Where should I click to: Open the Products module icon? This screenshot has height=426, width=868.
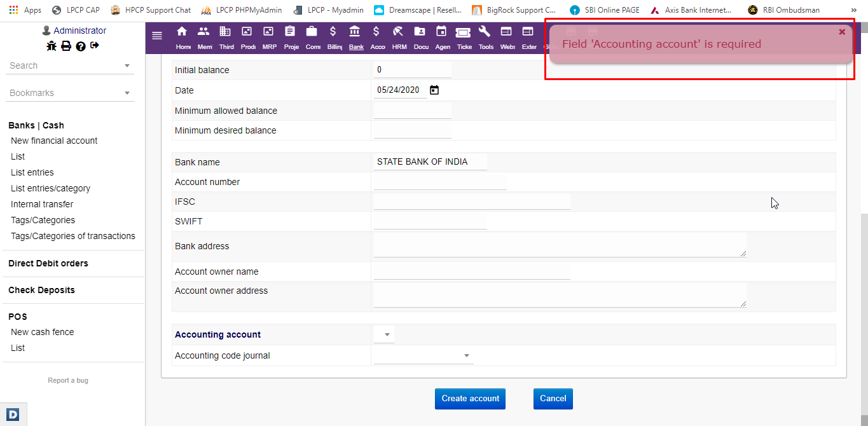coord(247,32)
